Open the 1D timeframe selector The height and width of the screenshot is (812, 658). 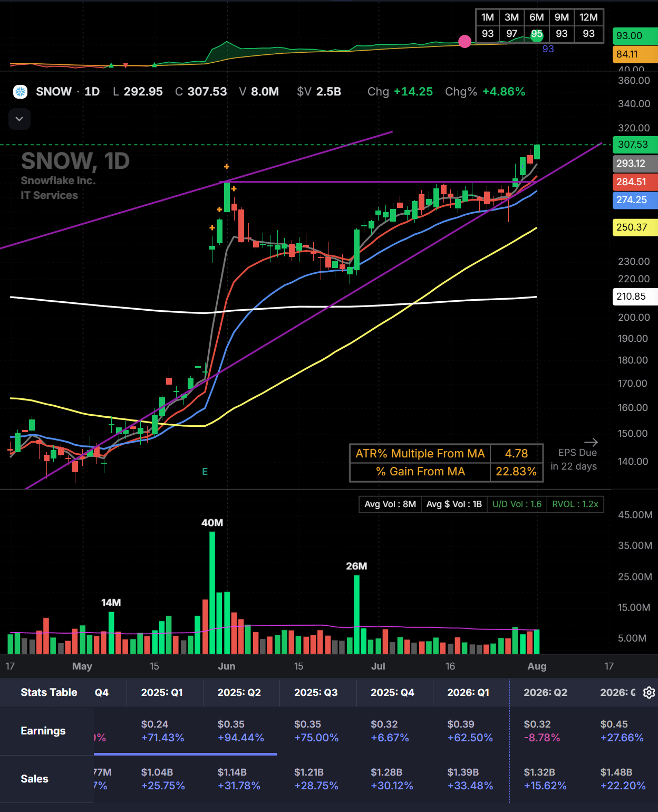coord(92,92)
